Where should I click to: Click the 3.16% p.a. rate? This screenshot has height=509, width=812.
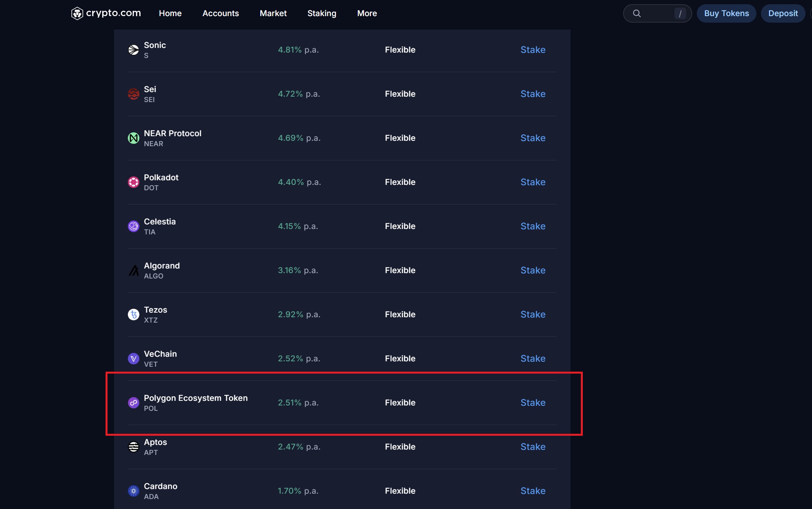(298, 270)
